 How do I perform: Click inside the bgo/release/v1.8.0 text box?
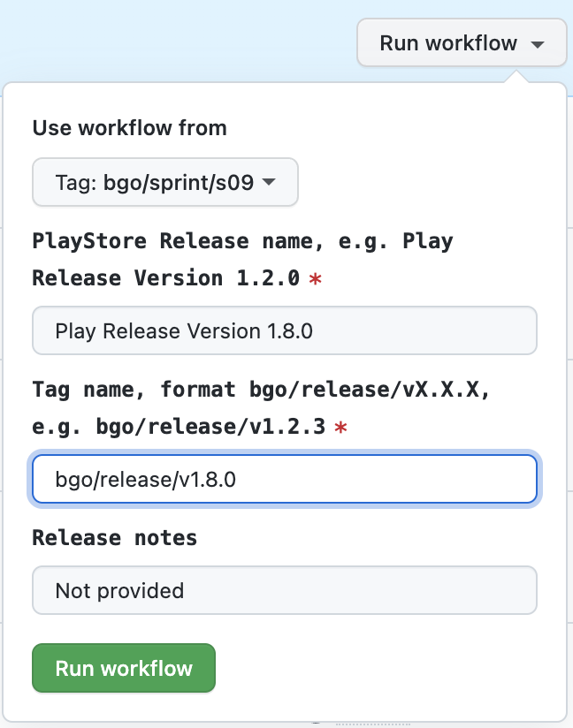point(285,478)
